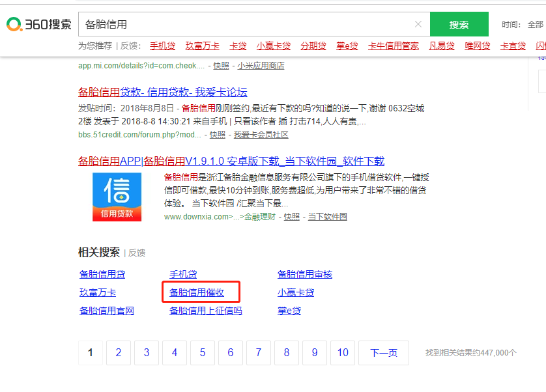Image resolution: width=546 pixels, height=392 pixels.
Task: Click the 找到相关结果约447,000个 count text
Action: 471,353
